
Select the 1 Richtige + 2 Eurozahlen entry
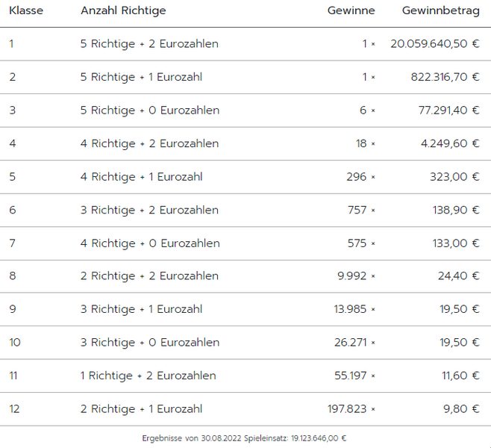[x=148, y=376]
